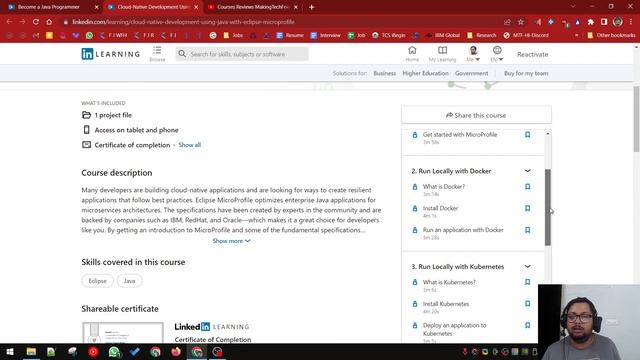640x360 pixels.
Task: Open the Chrome extensions puzzle icon
Action: [591, 22]
